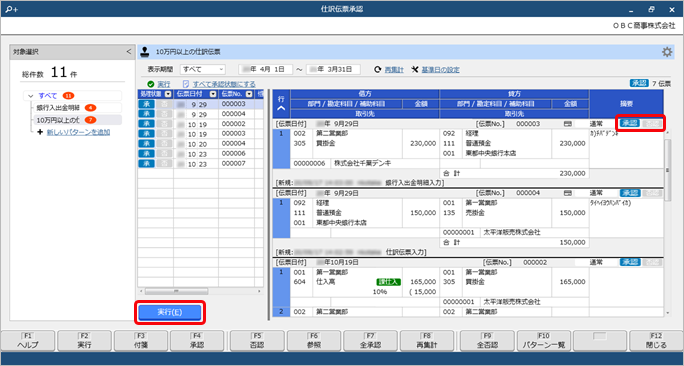Click the 売掛金 credit account entry

tap(474, 213)
